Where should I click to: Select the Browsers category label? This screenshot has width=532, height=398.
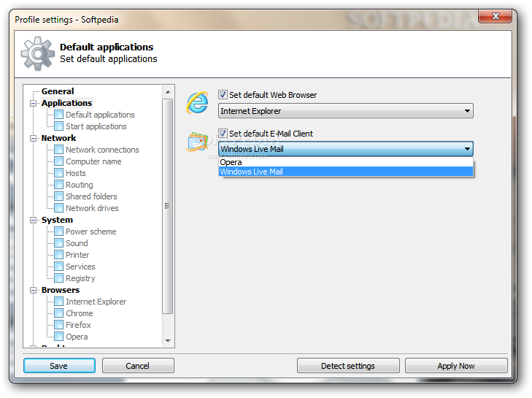pyautogui.click(x=61, y=290)
